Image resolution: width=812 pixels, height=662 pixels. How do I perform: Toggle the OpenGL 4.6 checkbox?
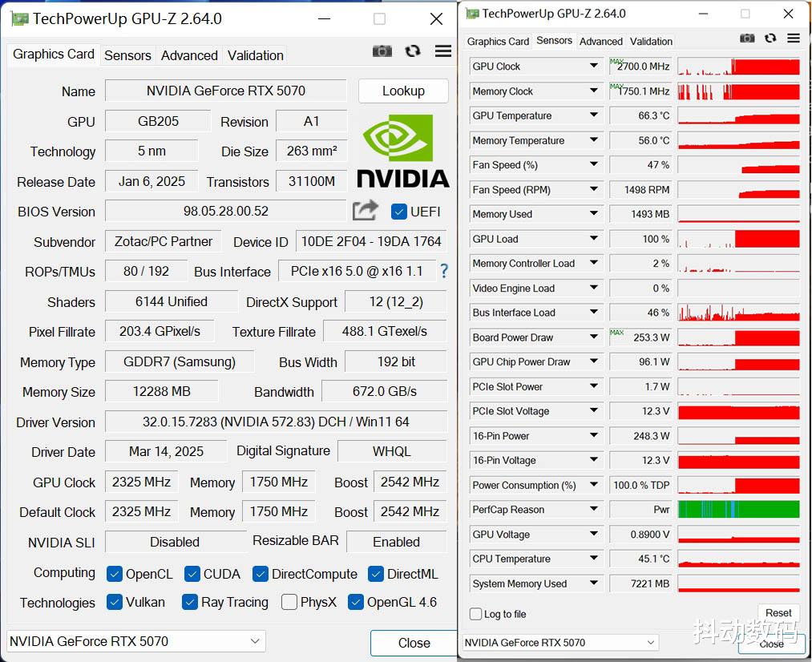click(356, 602)
